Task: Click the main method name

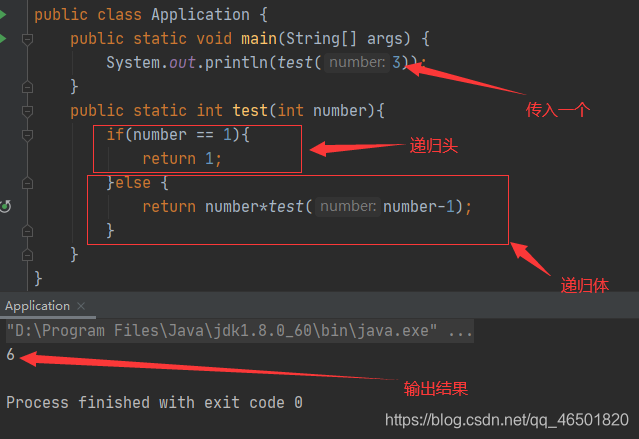Action: tap(259, 39)
